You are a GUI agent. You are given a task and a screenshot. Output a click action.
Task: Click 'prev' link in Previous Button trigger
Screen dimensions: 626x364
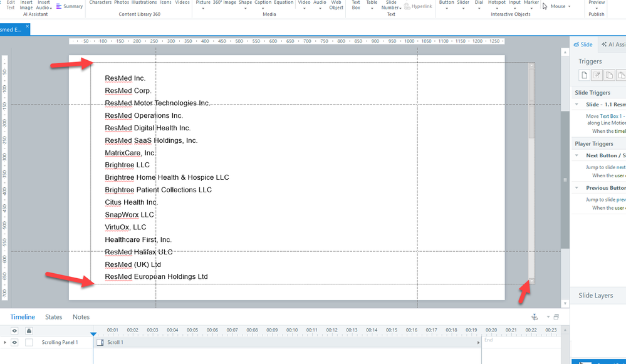click(621, 200)
